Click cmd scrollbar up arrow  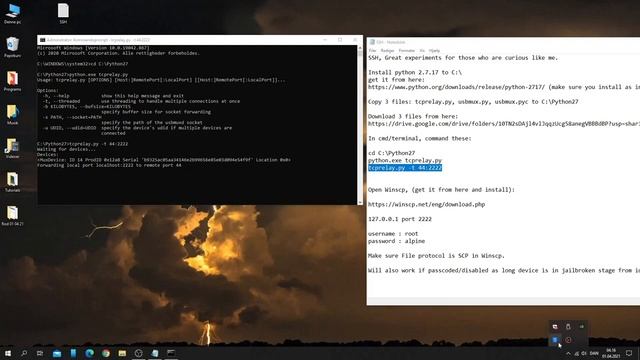tap(360, 48)
